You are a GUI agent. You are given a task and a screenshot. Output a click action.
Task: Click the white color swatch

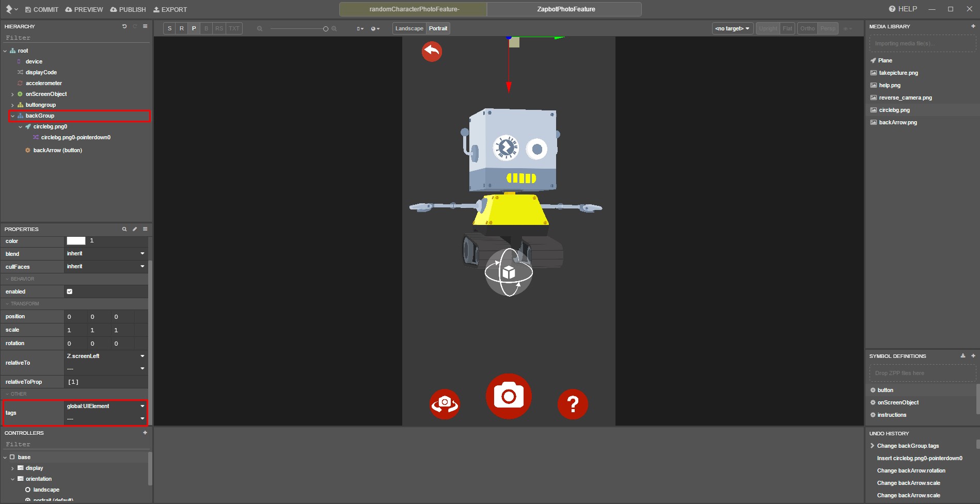tap(76, 241)
